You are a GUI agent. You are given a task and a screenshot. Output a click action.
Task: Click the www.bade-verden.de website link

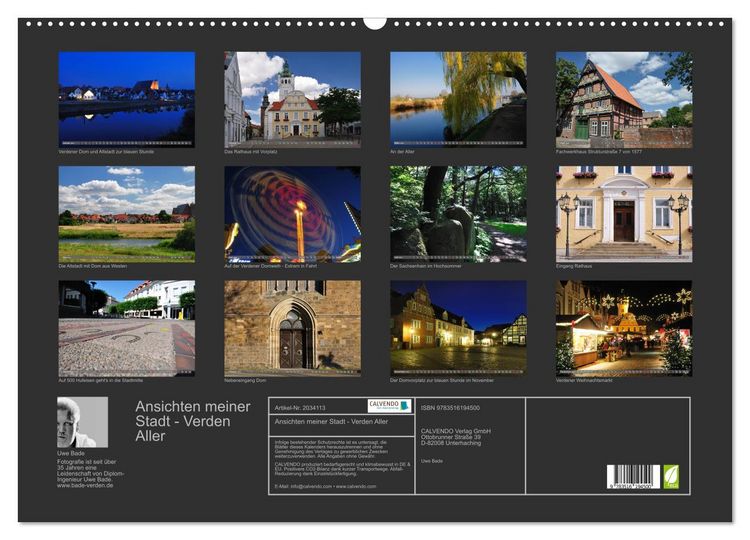(x=85, y=485)
